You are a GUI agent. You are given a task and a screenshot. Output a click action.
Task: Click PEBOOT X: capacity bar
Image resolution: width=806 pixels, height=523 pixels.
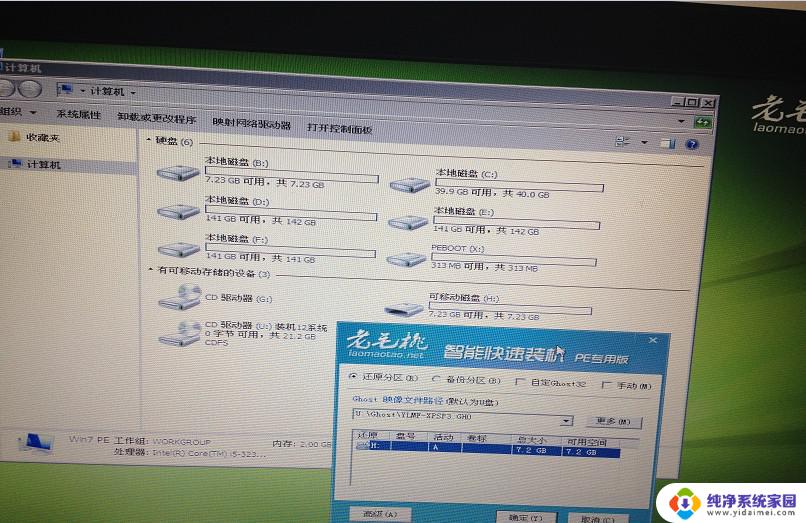(514, 259)
